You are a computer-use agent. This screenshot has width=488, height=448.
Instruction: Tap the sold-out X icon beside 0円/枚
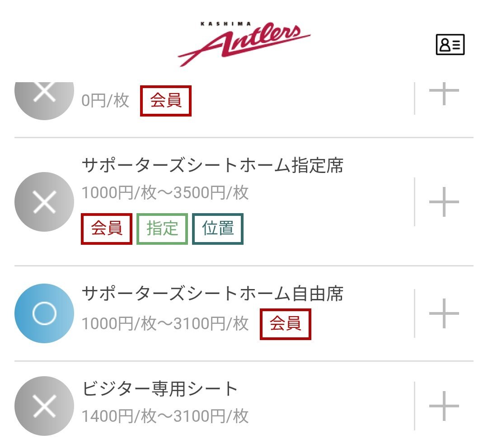[x=44, y=98]
